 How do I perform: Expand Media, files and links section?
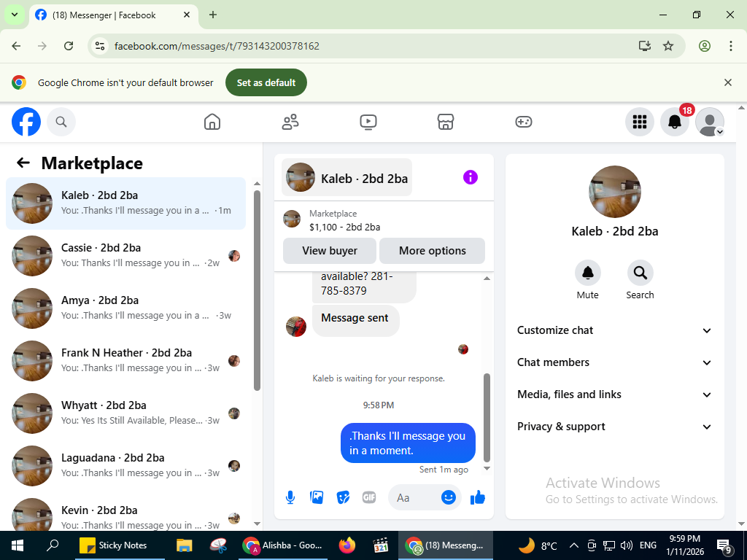(x=614, y=394)
